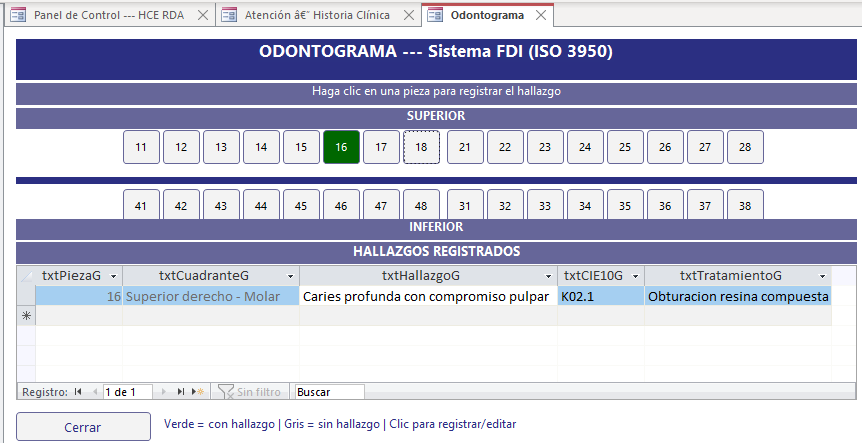Click the select-all corner of datasheet
862x443 pixels.
coord(26,275)
